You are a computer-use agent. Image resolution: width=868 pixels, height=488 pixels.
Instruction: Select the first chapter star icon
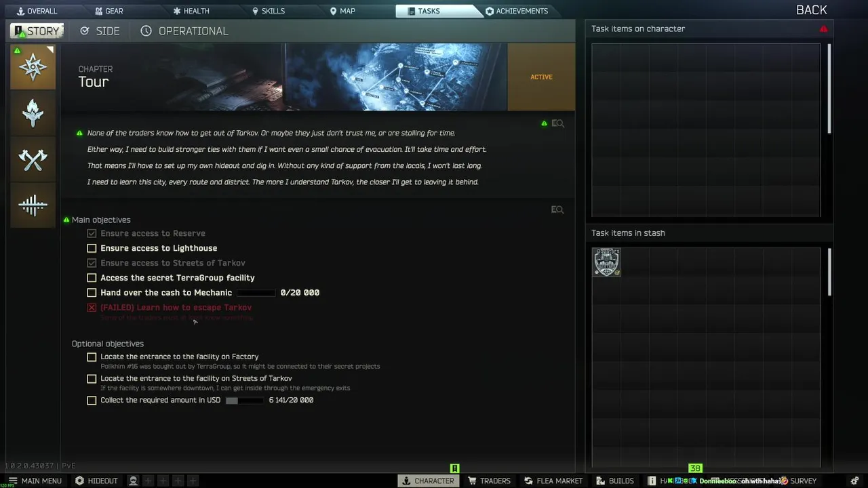33,67
